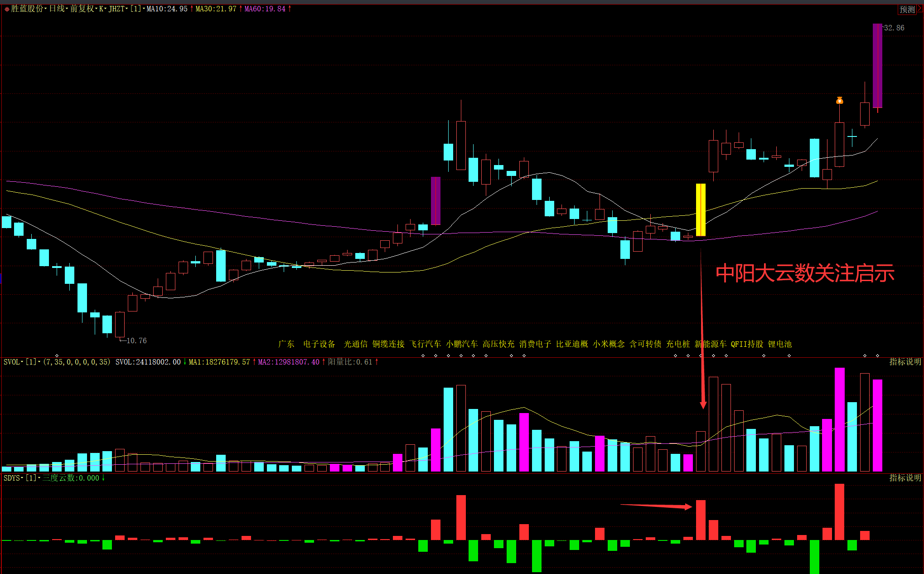Open the 广东 concept tag
The height and width of the screenshot is (574, 924).
pyautogui.click(x=286, y=344)
